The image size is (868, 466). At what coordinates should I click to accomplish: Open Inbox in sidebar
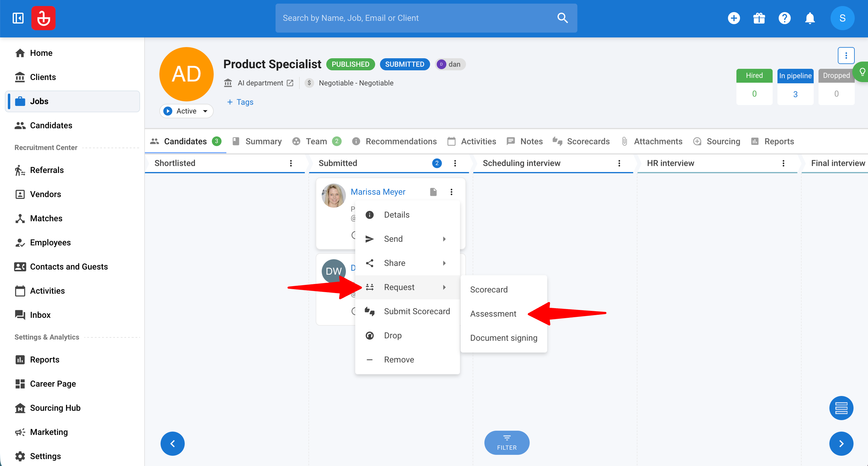point(72,315)
